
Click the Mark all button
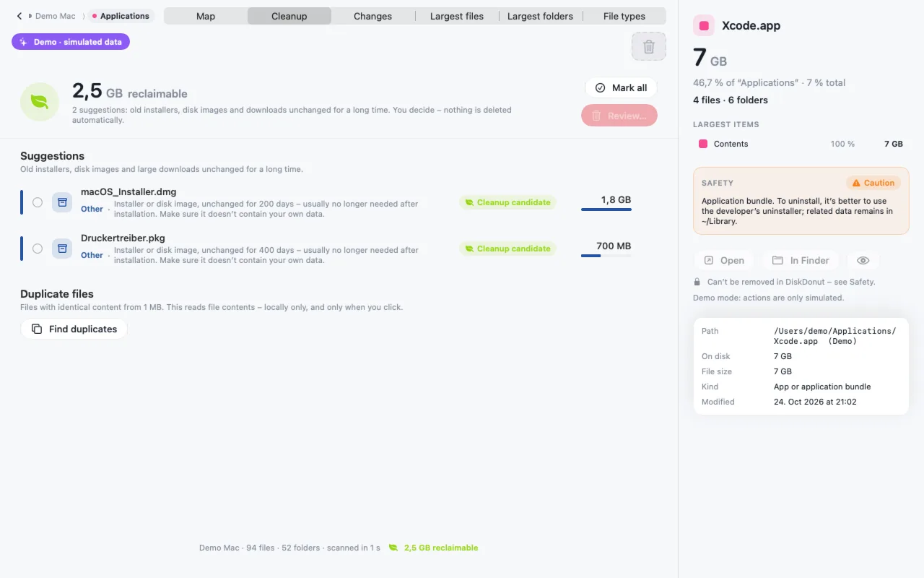click(x=621, y=87)
